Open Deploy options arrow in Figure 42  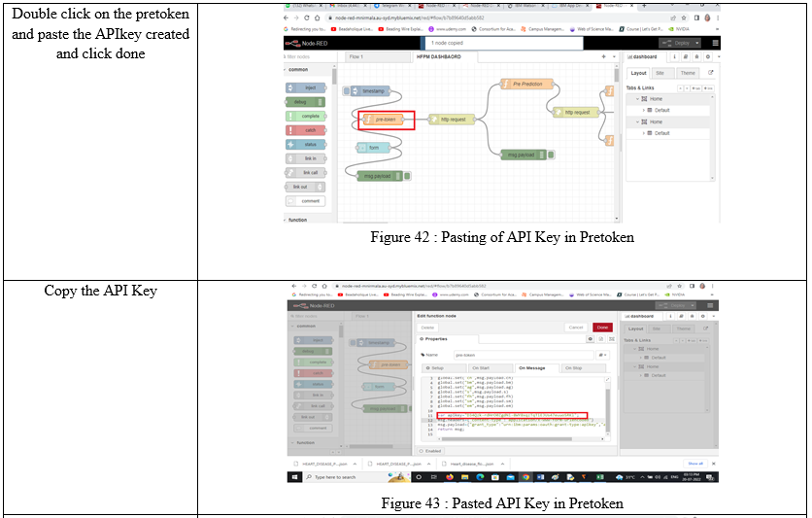tap(697, 43)
